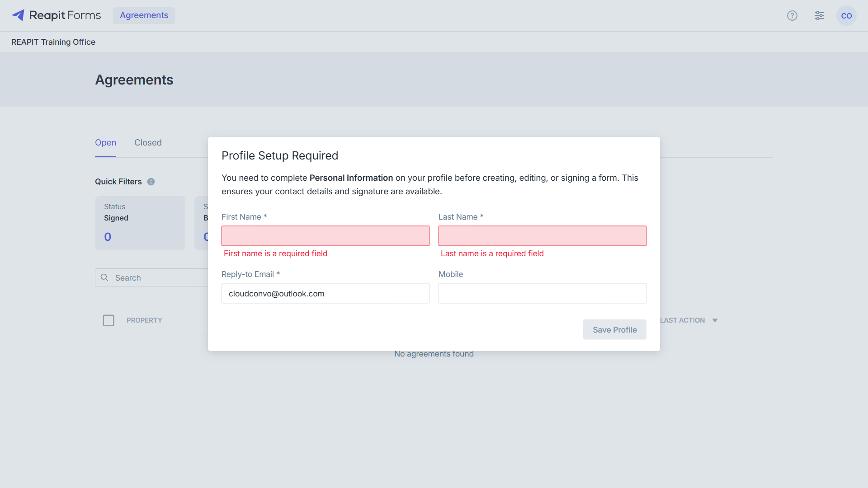The height and width of the screenshot is (488, 868).
Task: Toggle the select-all checkbox beside PROPERTY
Action: pos(108,320)
